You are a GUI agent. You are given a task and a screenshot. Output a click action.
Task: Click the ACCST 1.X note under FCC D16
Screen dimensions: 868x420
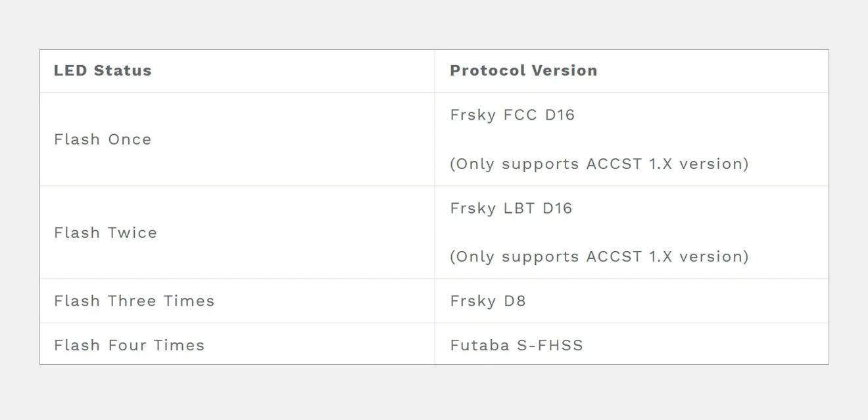599,164
